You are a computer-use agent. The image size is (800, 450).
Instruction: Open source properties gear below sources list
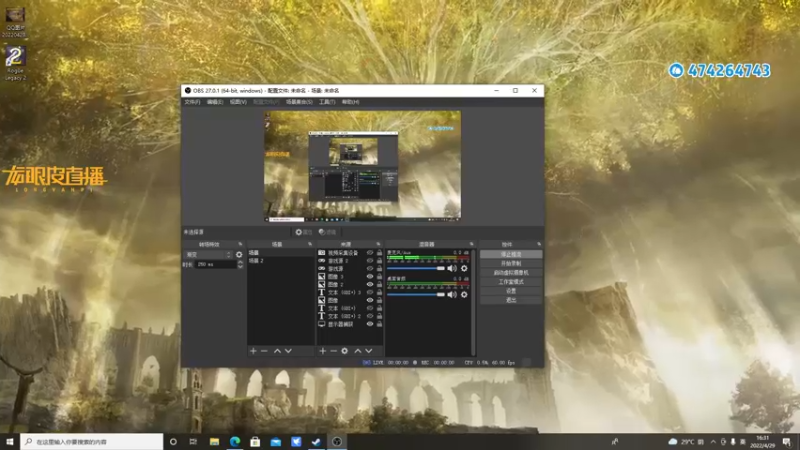tap(344, 351)
